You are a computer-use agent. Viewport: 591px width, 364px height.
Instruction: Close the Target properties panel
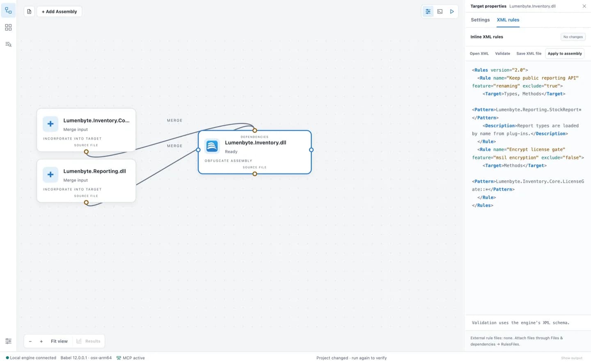584,6
